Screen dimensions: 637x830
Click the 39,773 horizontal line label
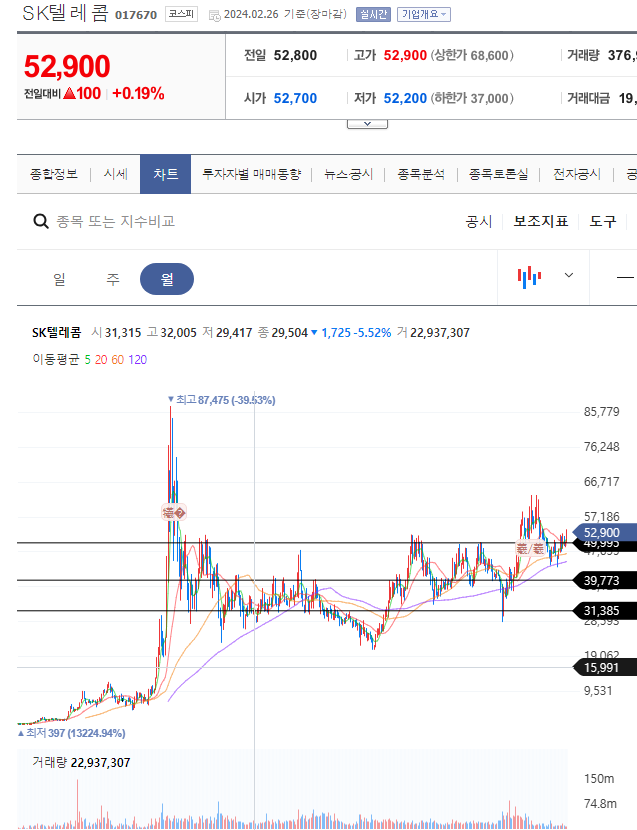605,581
